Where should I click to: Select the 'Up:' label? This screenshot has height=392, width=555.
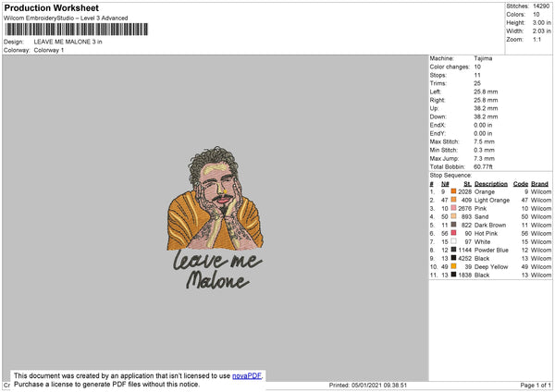[434, 108]
